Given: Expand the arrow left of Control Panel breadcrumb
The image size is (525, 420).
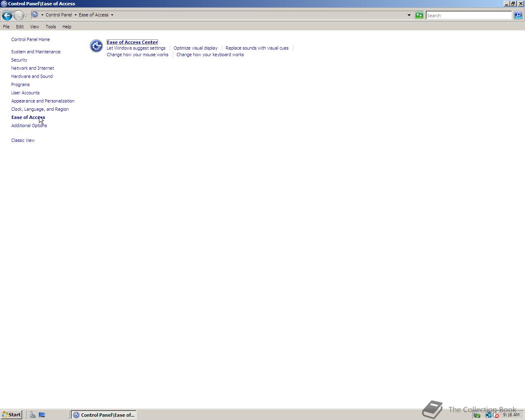Looking at the screenshot, I should [x=42, y=15].
